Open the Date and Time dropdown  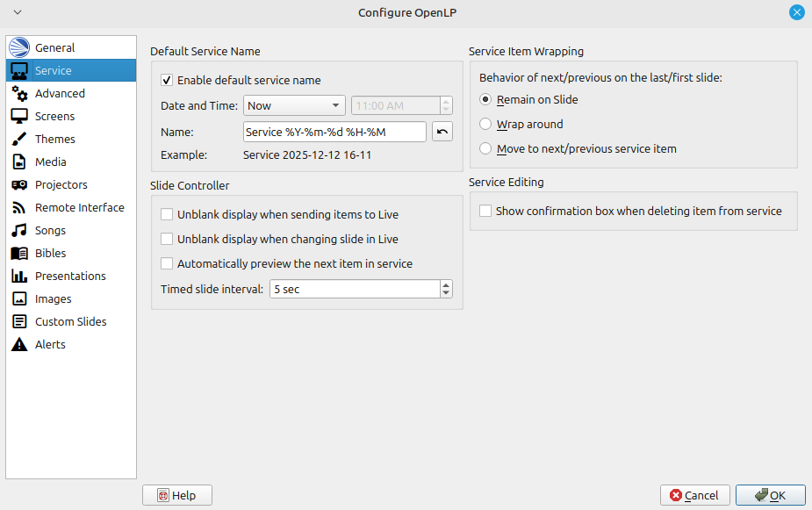click(x=294, y=106)
